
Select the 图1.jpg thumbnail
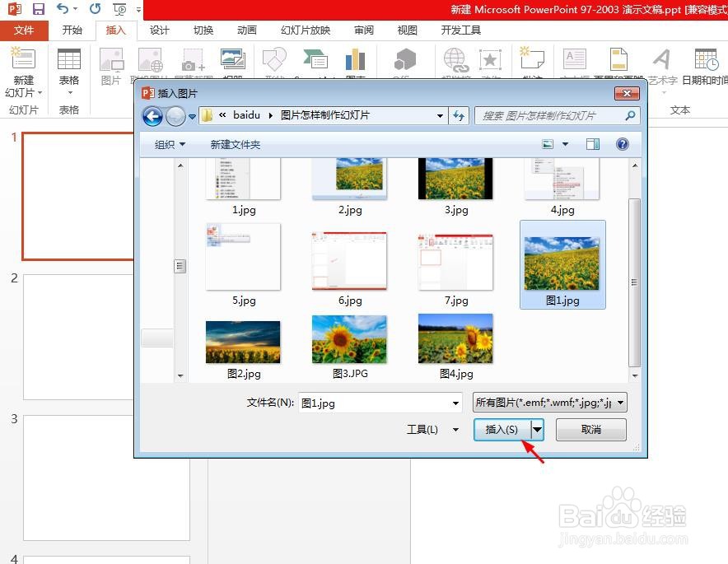562,264
